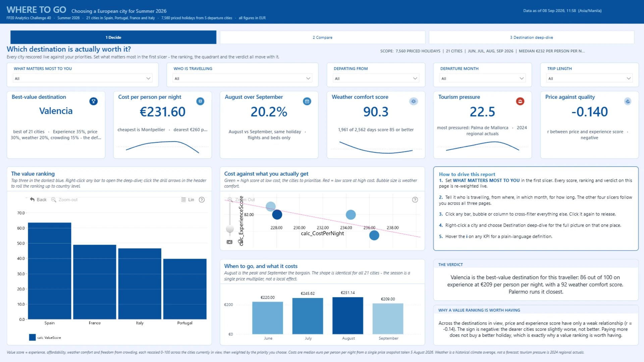The width and height of the screenshot is (644, 362).
Task: Click the 'When to go, and what it costs' title
Action: [x=261, y=266]
